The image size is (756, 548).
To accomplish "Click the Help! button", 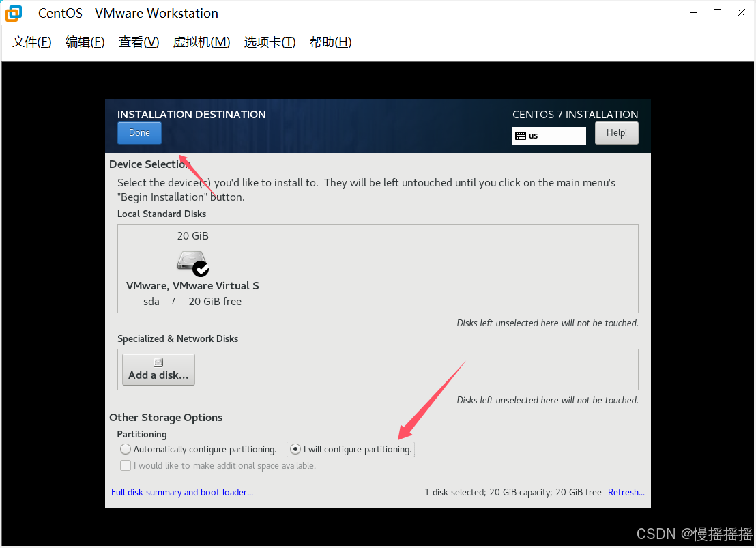I will coord(616,132).
